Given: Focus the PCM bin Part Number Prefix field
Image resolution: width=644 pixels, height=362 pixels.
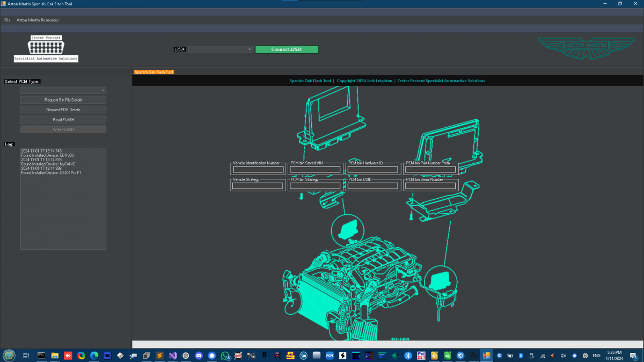Looking at the screenshot, I should pos(431,170).
